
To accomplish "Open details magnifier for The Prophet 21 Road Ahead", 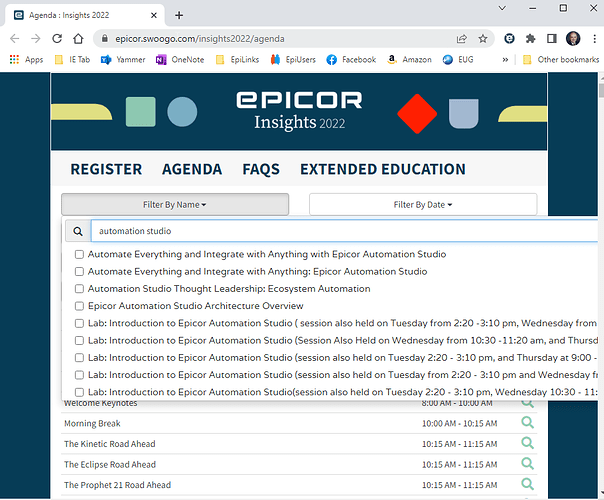I will coord(527,484).
